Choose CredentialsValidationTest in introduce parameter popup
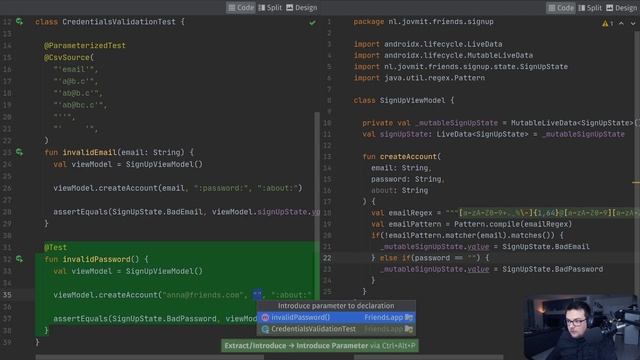 pyautogui.click(x=336, y=329)
